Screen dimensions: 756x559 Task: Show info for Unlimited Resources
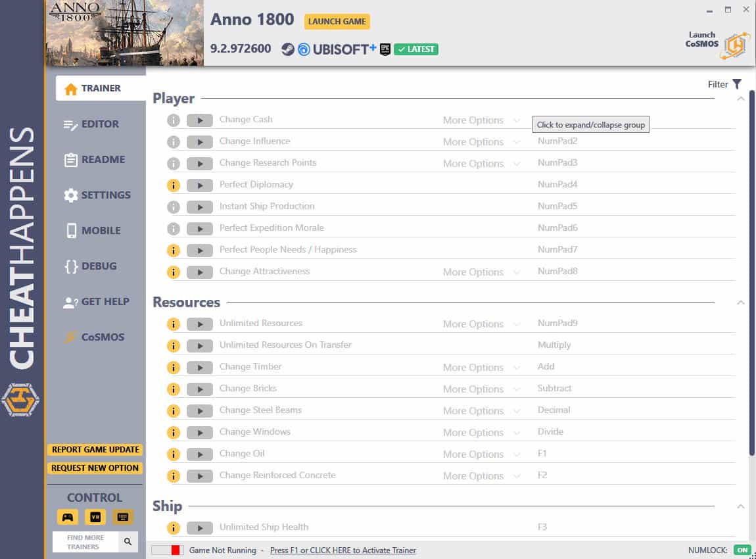coord(174,324)
